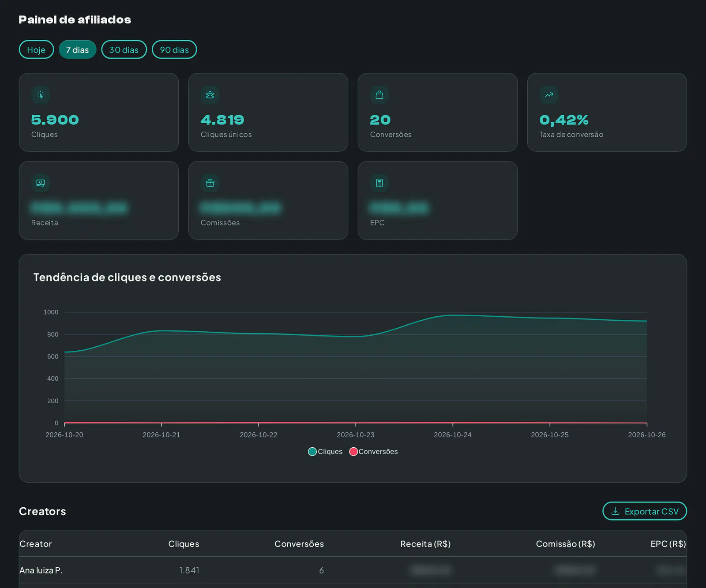Click the Cliques column header in Creators table

tap(184, 544)
